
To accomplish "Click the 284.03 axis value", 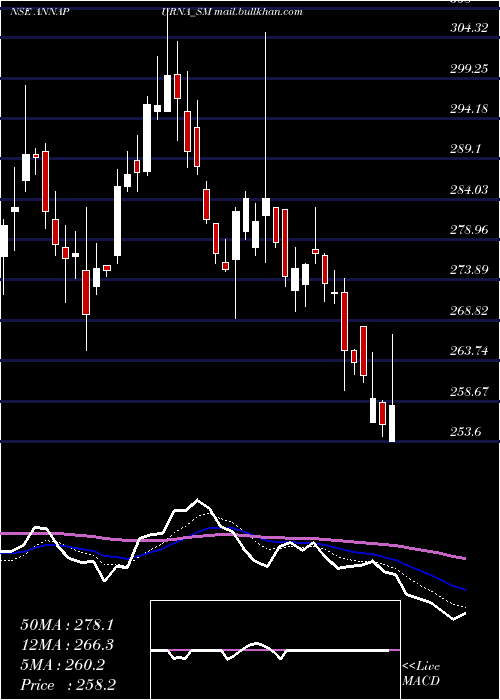I will click(x=469, y=191).
